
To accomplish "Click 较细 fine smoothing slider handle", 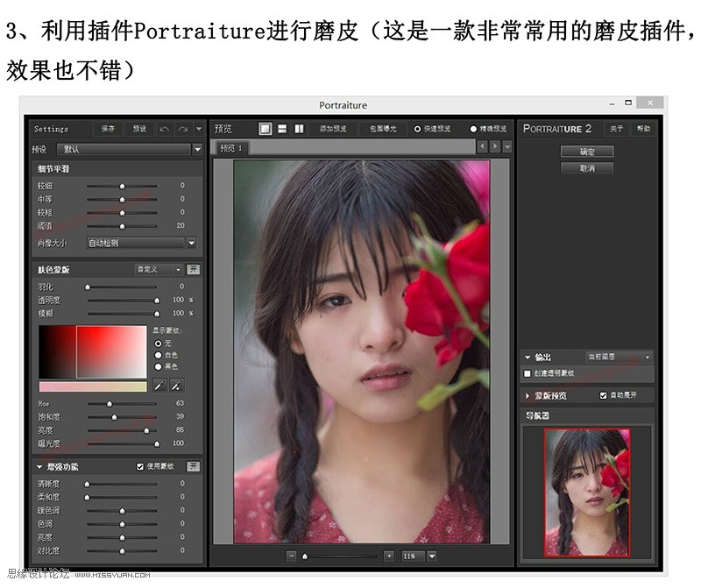I will pyautogui.click(x=122, y=186).
